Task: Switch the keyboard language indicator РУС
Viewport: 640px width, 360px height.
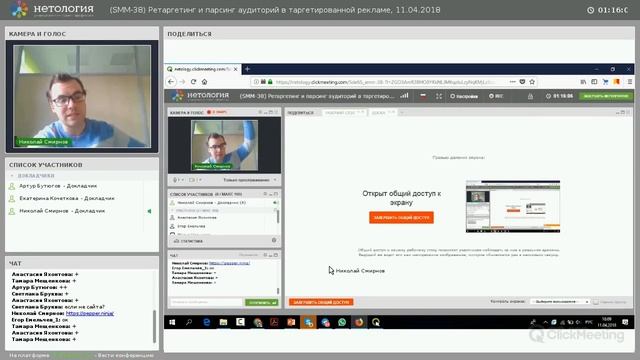Action: coord(589,322)
